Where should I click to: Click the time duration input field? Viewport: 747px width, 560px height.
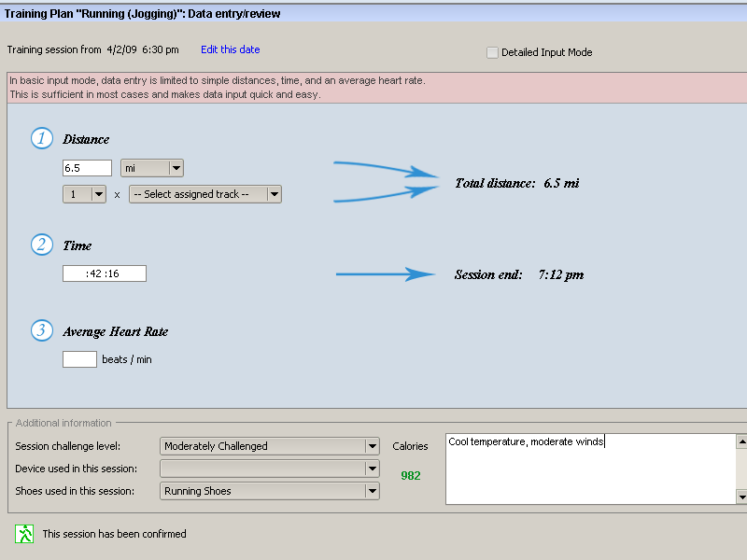pyautogui.click(x=104, y=273)
